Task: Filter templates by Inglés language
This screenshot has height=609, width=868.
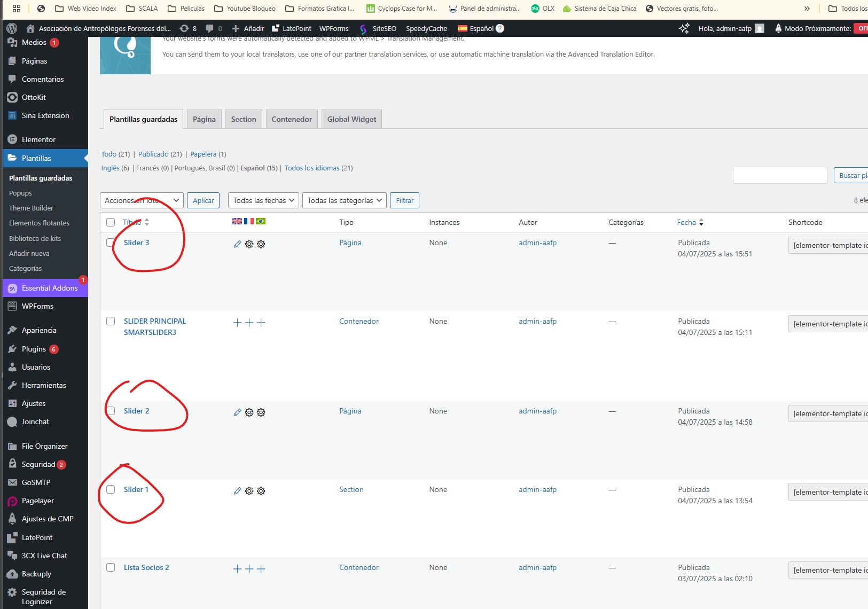Action: pos(111,168)
